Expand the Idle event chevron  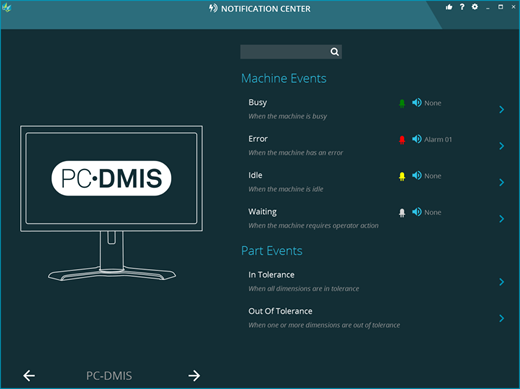(x=501, y=182)
